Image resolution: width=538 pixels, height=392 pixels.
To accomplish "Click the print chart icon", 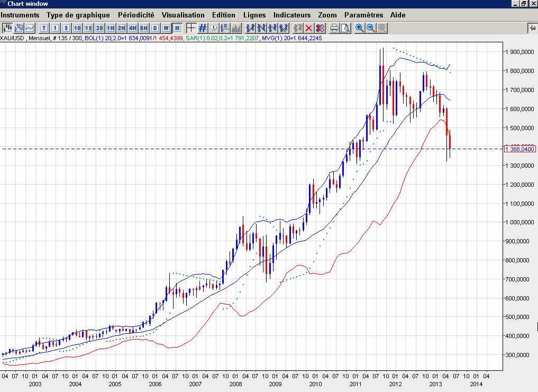I will [x=334, y=28].
